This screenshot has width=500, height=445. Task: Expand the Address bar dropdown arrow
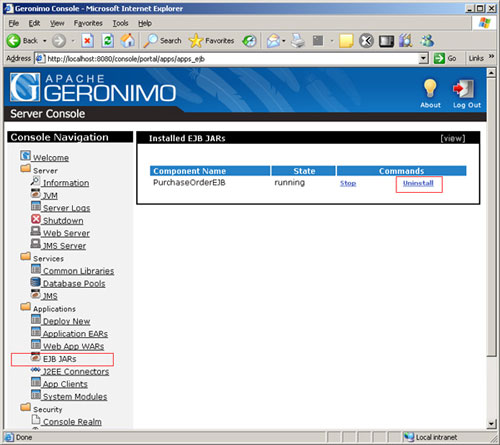[423, 59]
